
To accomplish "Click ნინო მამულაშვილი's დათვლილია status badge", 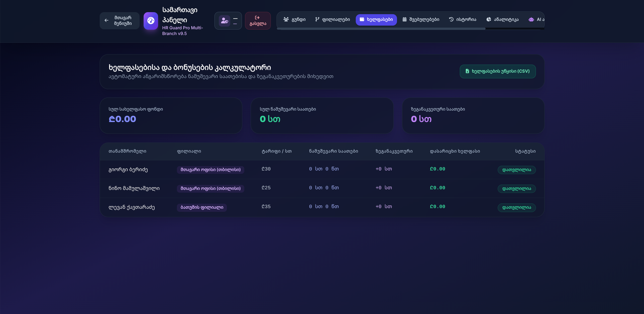I will tap(516, 189).
